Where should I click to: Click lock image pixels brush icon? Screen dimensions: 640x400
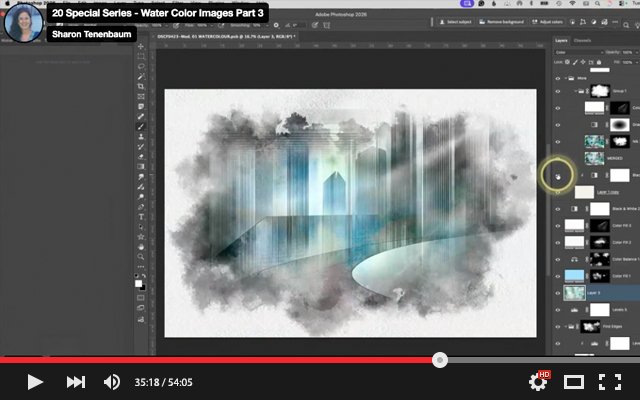[575, 62]
